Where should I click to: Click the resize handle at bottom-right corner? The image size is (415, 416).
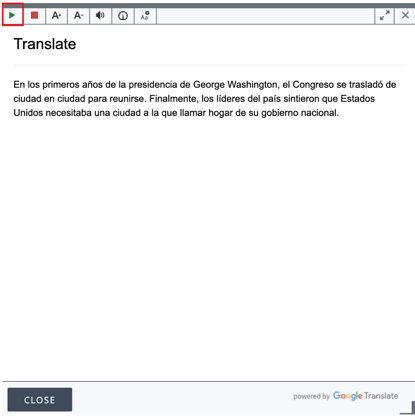(407, 408)
